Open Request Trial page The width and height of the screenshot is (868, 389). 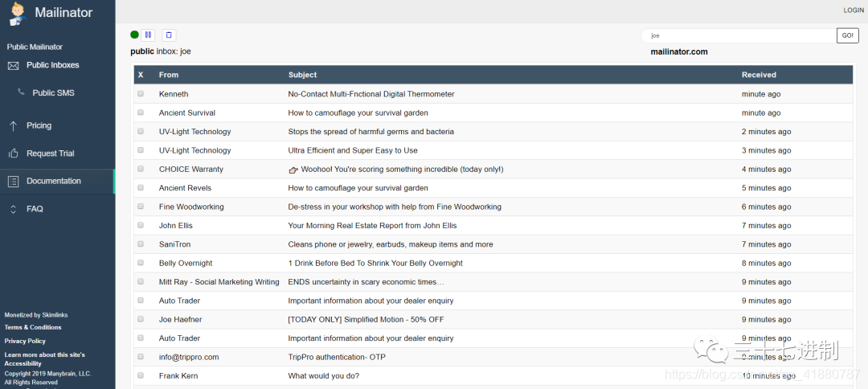pyautogui.click(x=51, y=154)
